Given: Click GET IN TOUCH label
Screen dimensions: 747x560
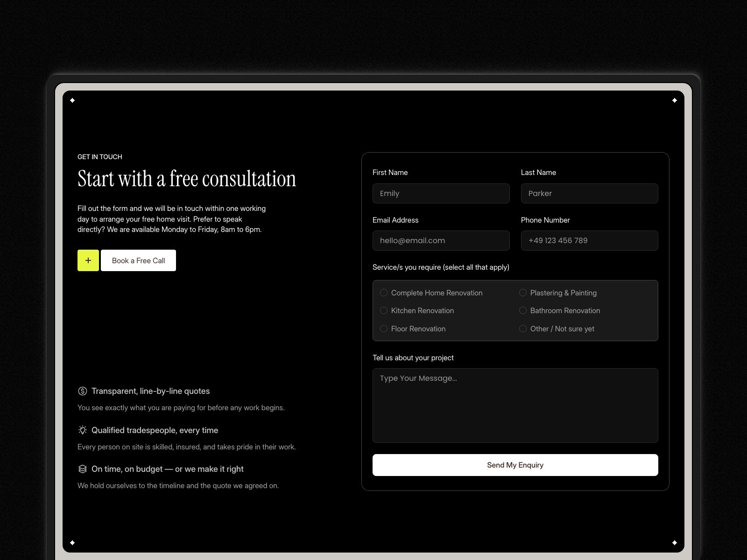Looking at the screenshot, I should [x=100, y=157].
